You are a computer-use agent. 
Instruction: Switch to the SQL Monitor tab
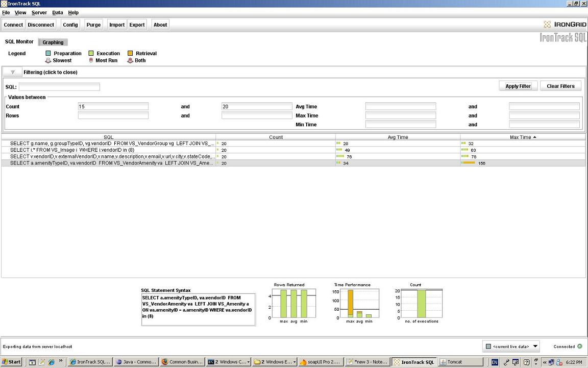(19, 42)
